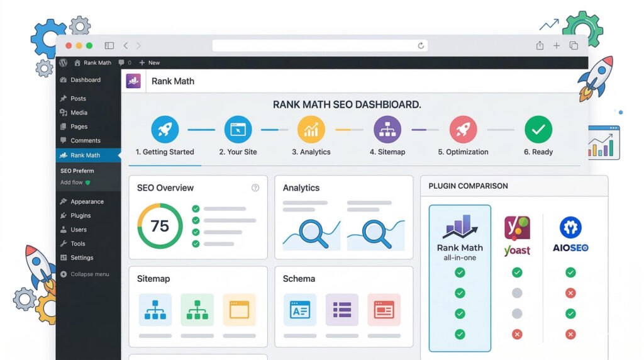The width and height of the screenshot is (644, 360).
Task: Click the left magnifier chart in Analytics
Action: tap(311, 235)
